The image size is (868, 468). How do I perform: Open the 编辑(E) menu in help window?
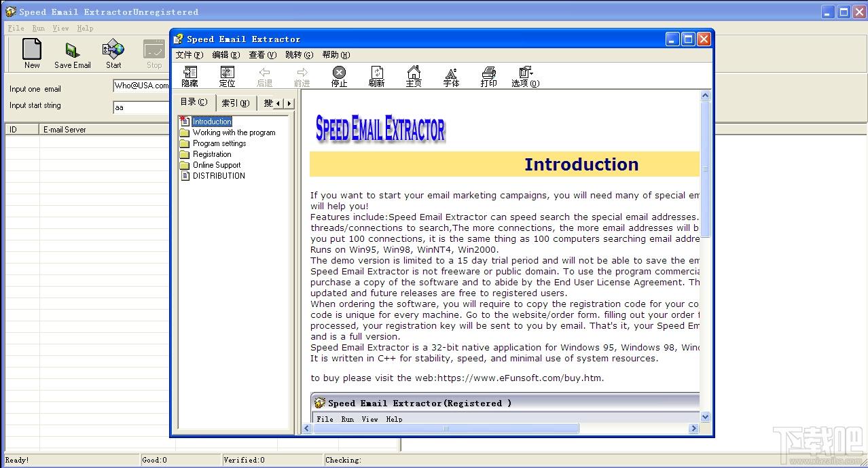click(225, 55)
